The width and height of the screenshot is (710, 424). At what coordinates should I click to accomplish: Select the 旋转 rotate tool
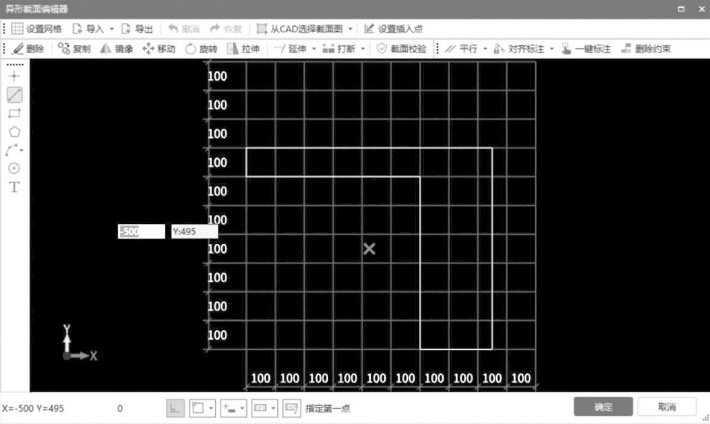[201, 49]
